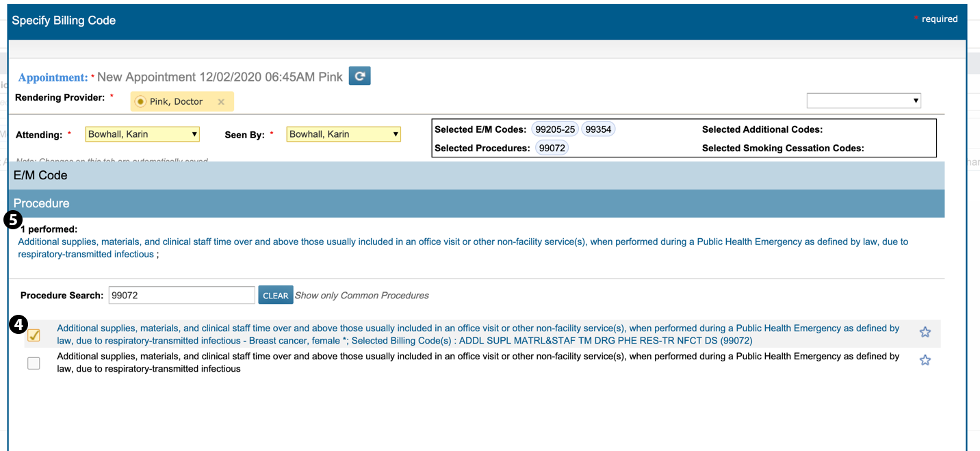The height and width of the screenshot is (451, 980).
Task: Click the refresh appointment icon
Action: (359, 76)
